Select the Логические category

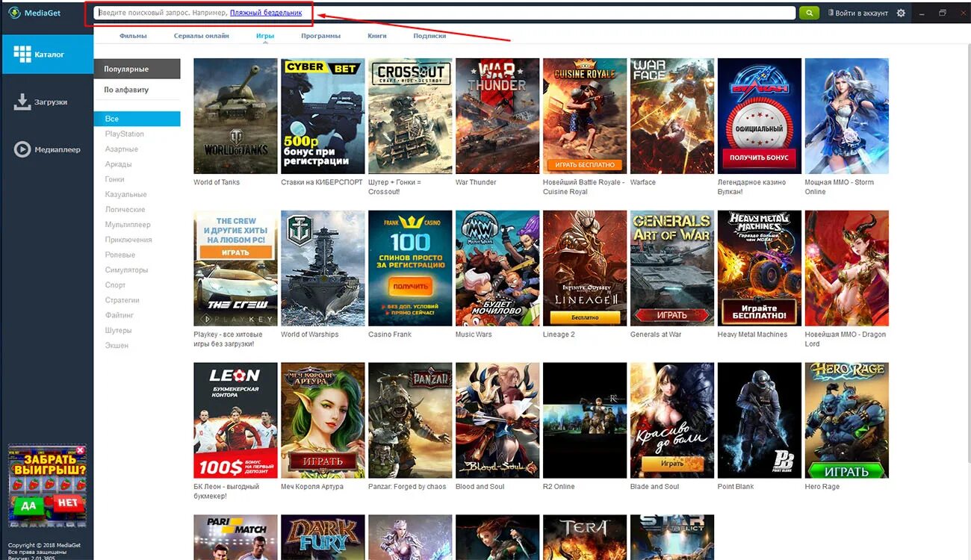coord(125,210)
